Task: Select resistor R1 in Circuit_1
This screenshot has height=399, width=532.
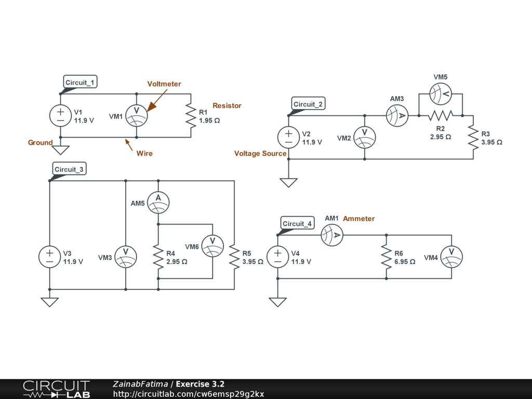Action: pos(191,116)
